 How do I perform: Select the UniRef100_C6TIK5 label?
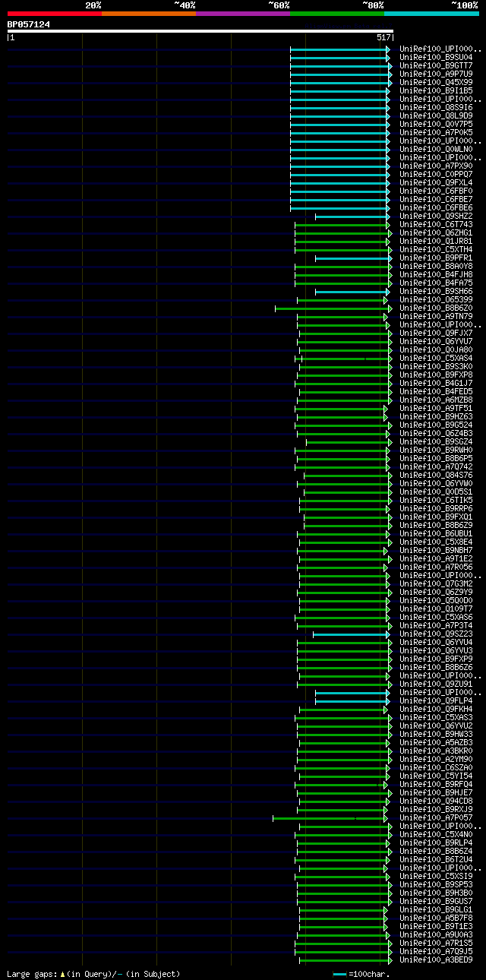(x=436, y=501)
